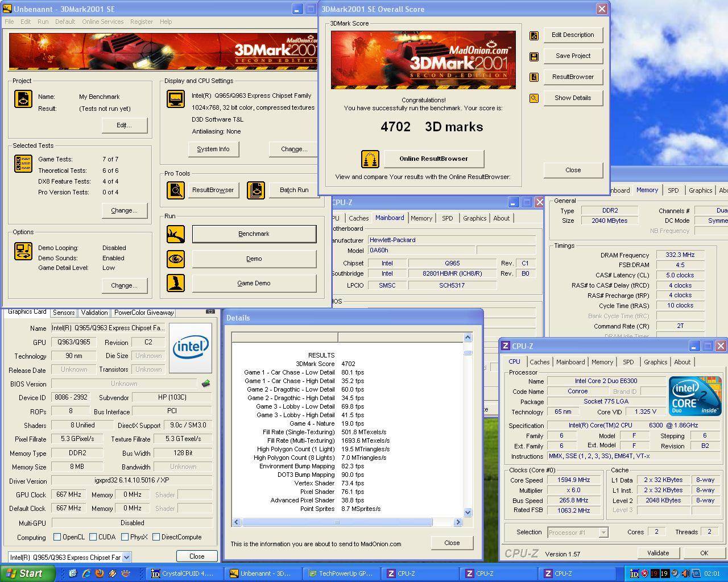
Task: Open Firefox from the quick launch bar
Action: tap(100, 573)
